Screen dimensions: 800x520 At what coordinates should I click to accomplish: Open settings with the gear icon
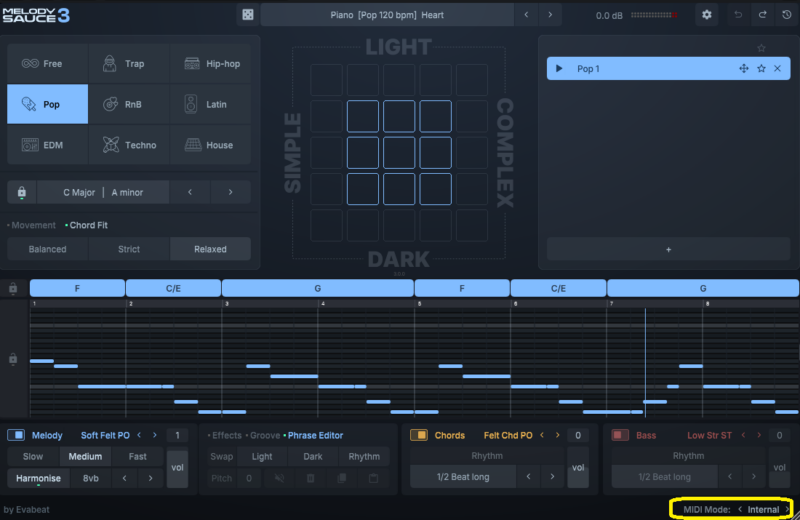[707, 15]
